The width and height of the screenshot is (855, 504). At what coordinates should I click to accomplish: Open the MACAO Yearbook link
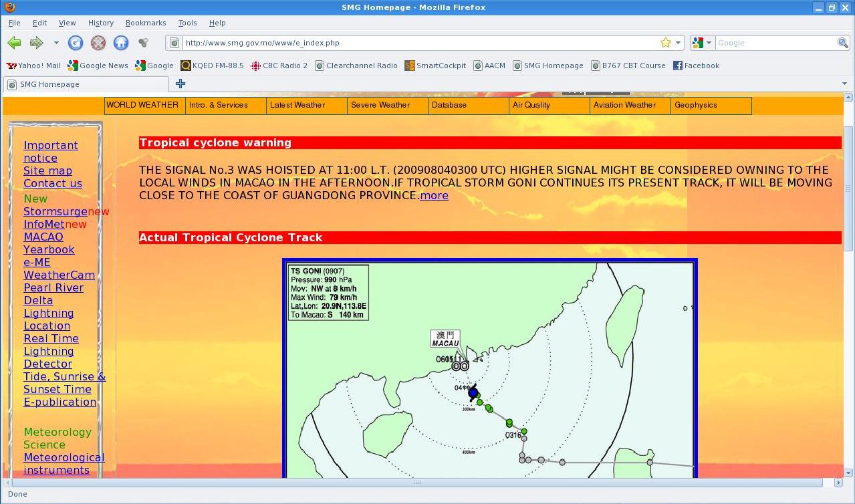tap(49, 243)
